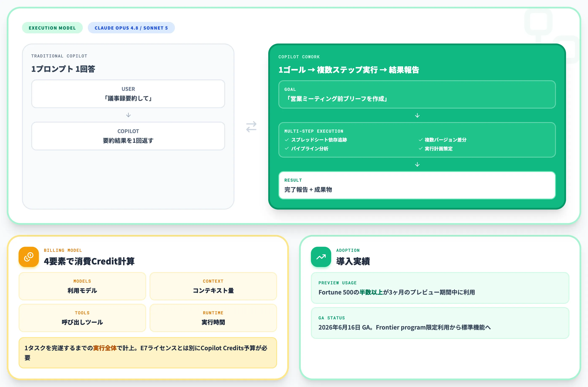This screenshot has height=387, width=588.
Task: Click the ADOPTION label
Action: coord(348,250)
